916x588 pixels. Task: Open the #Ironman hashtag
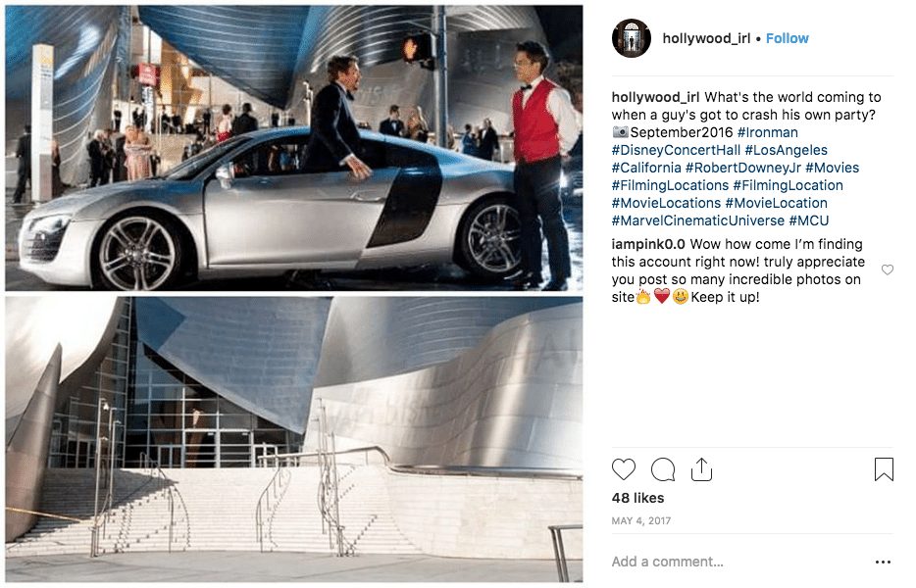tap(767, 132)
